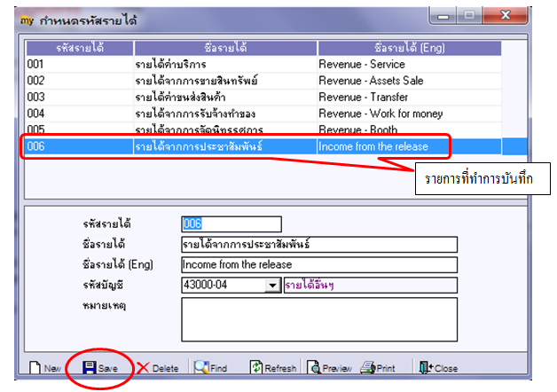Click the empty remarks text area
Screen dimensions: 557x392
click(x=319, y=319)
